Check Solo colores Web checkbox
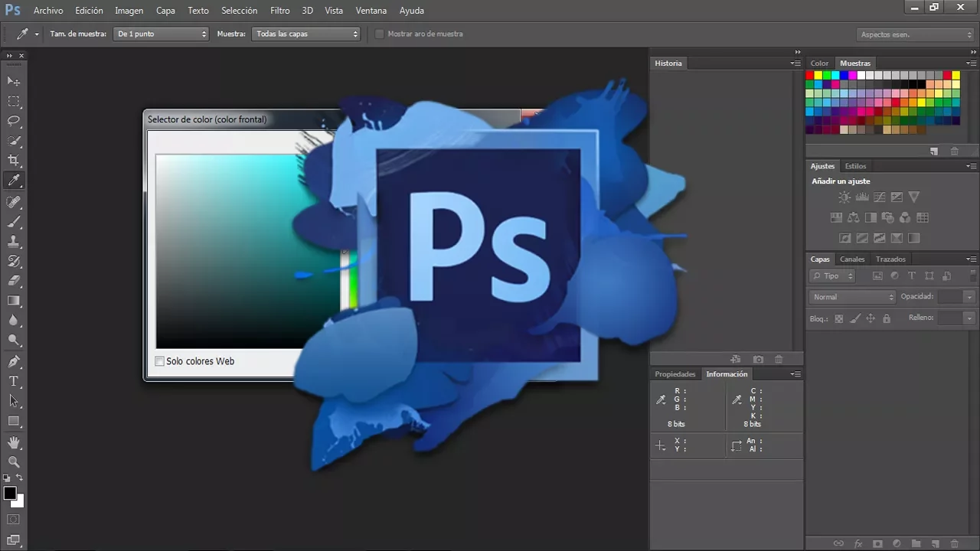The height and width of the screenshot is (551, 980). tap(160, 361)
